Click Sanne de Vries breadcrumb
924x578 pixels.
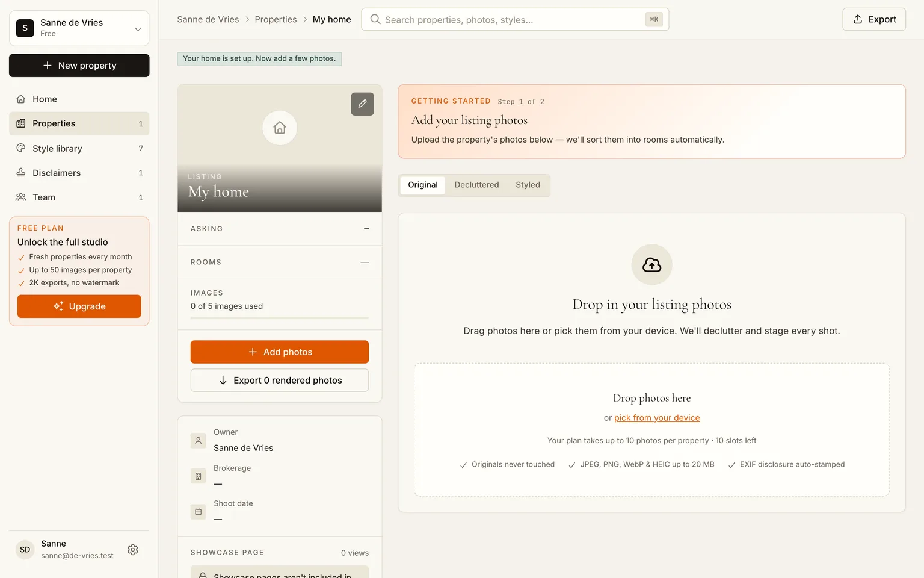point(208,19)
